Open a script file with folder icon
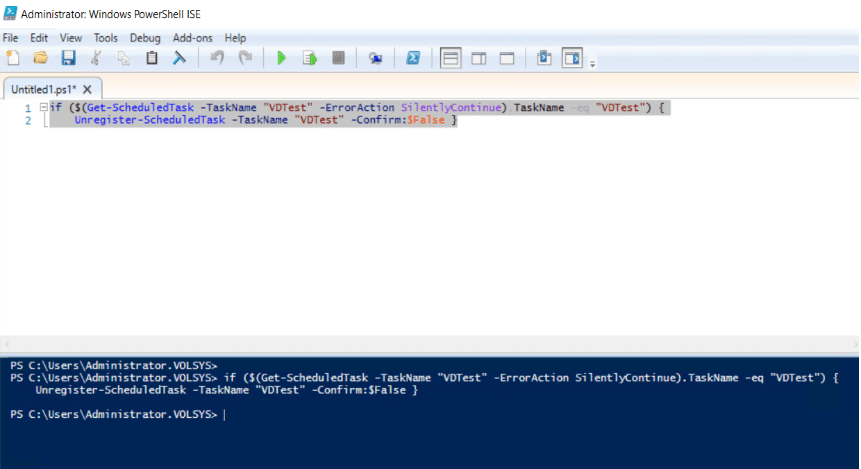 40,58
